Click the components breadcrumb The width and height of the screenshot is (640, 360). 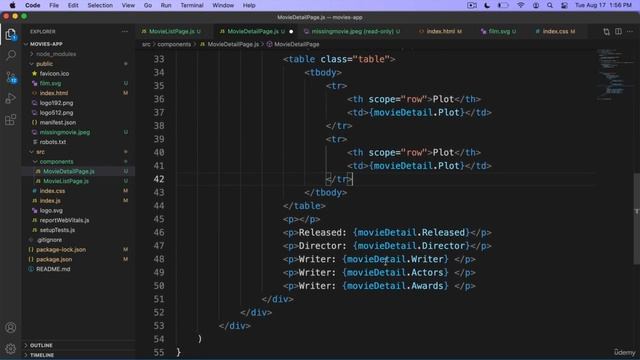click(x=174, y=44)
